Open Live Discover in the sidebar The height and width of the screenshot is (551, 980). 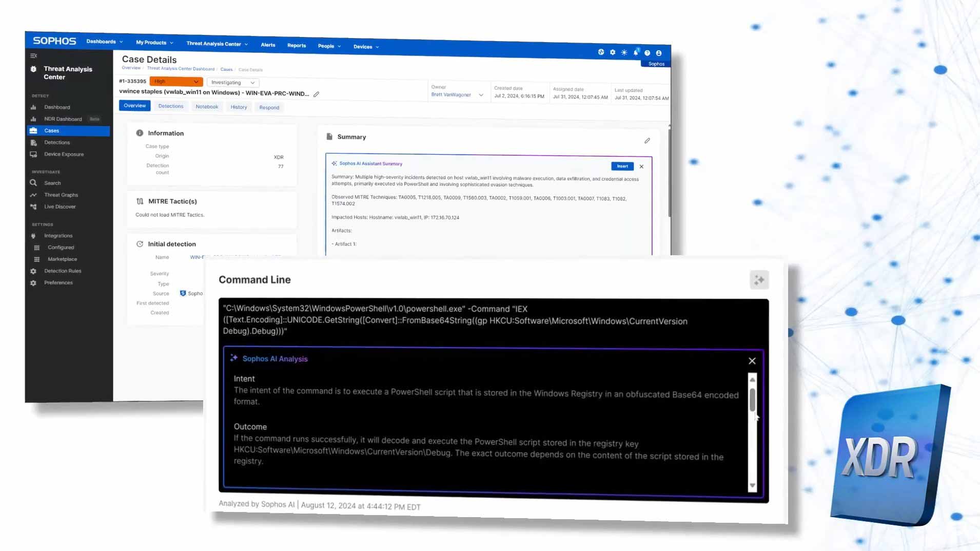(60, 206)
